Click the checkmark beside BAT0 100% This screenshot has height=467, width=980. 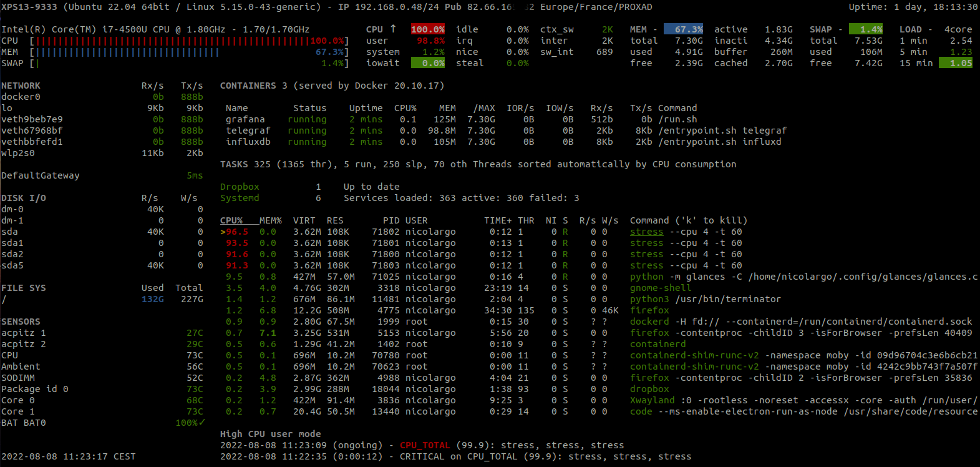click(201, 423)
